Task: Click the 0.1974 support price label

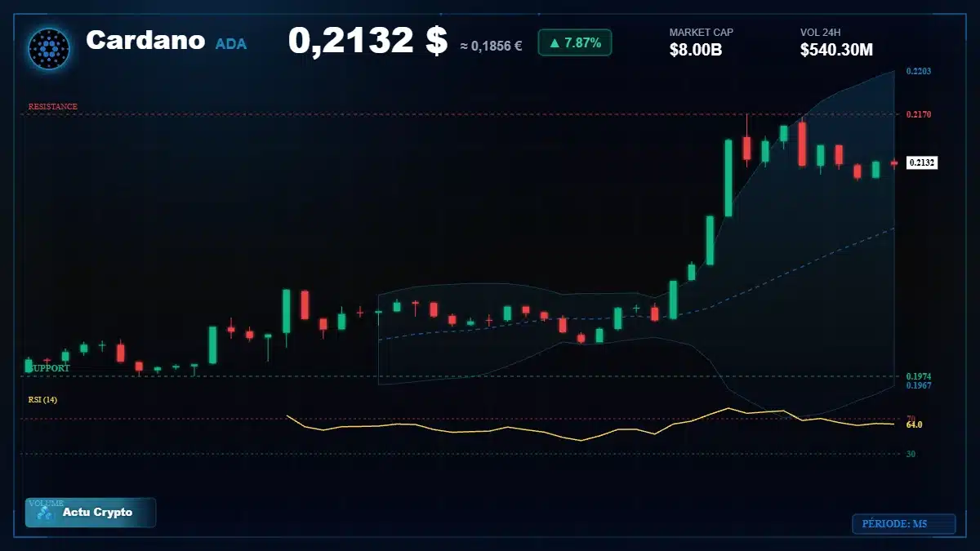Action: 919,376
